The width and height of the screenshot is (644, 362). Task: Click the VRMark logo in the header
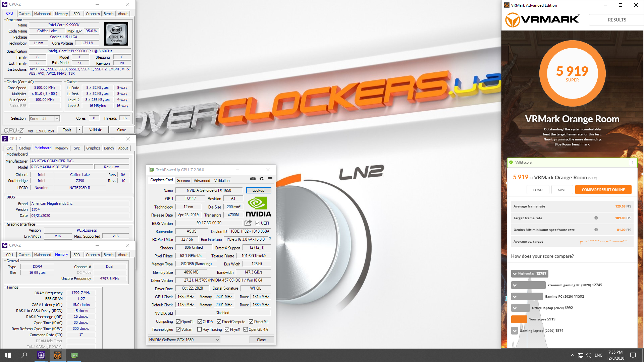[x=542, y=20]
